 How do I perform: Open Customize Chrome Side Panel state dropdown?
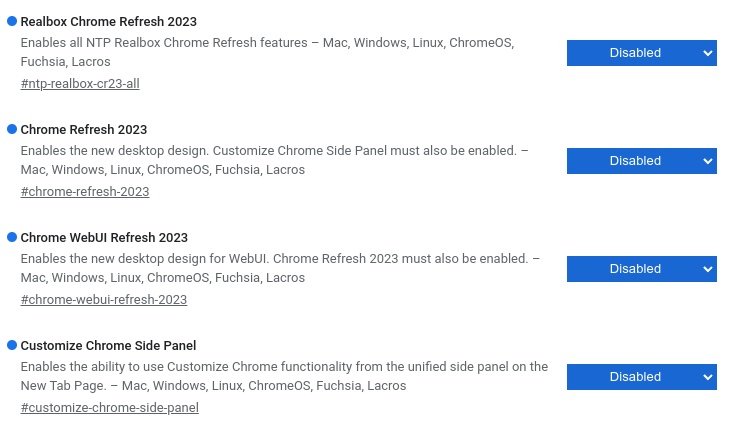point(641,377)
